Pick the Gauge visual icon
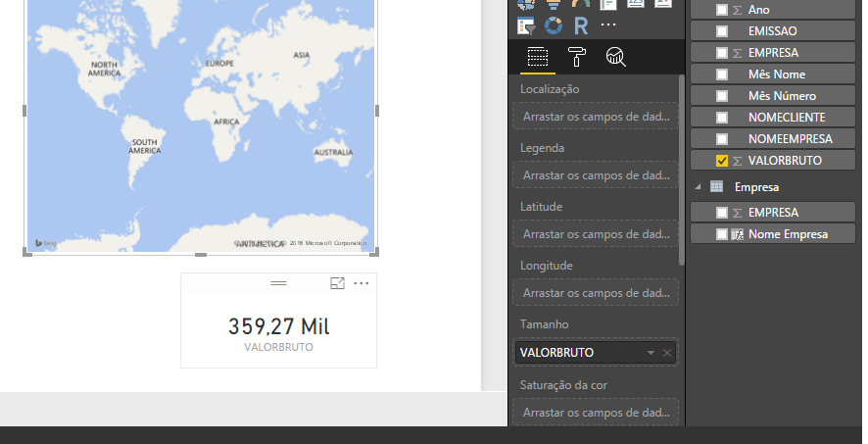868x444 pixels. click(581, 4)
